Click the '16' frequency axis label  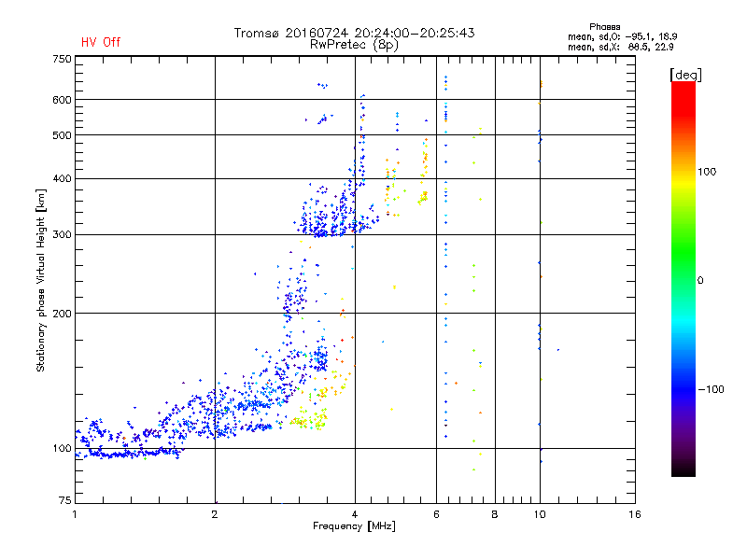tap(635, 514)
